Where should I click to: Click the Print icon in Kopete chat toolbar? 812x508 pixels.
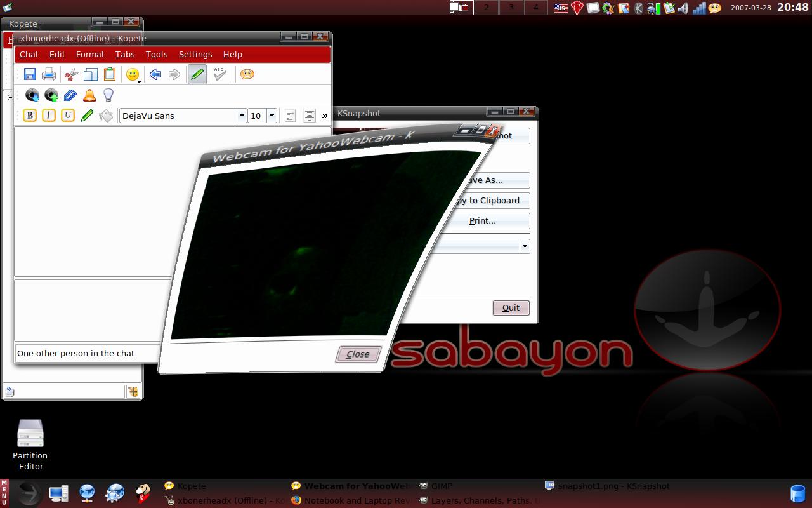[49, 74]
